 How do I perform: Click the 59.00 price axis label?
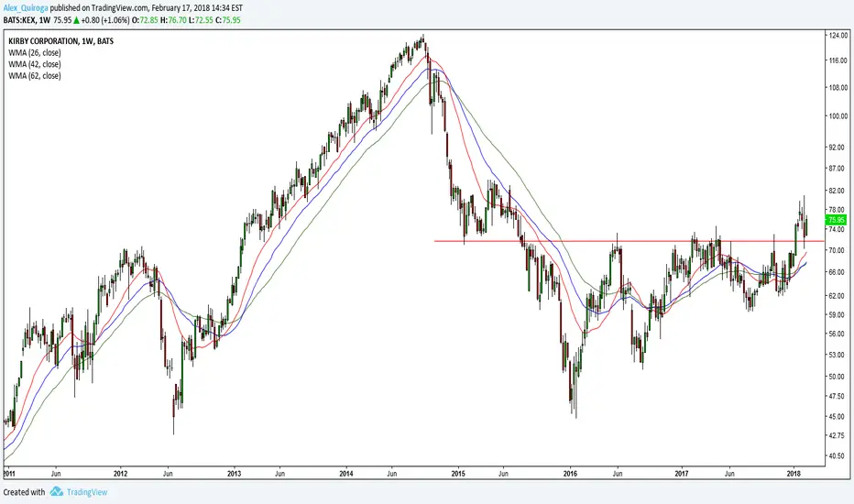[838, 314]
